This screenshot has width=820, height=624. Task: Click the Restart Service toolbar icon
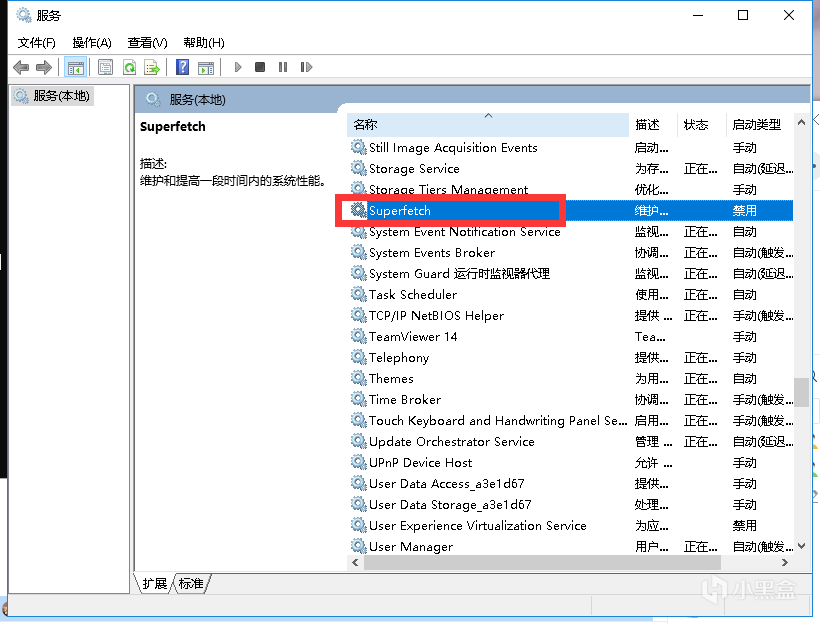305,67
